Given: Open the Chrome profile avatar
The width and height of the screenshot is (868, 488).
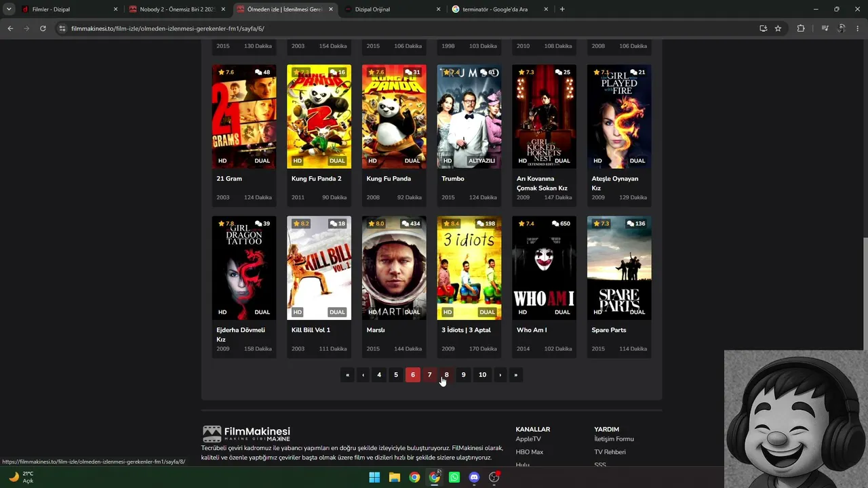Looking at the screenshot, I should coord(842,28).
